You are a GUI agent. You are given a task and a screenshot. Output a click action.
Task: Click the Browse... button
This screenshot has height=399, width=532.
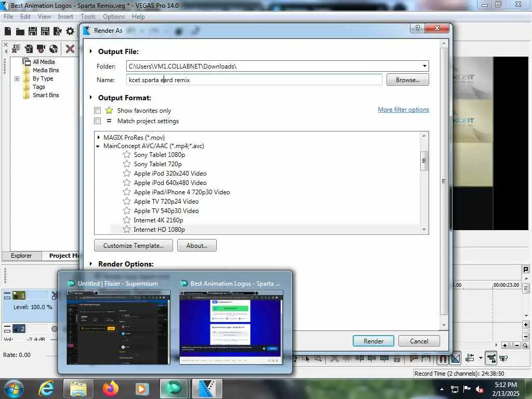pyautogui.click(x=407, y=79)
